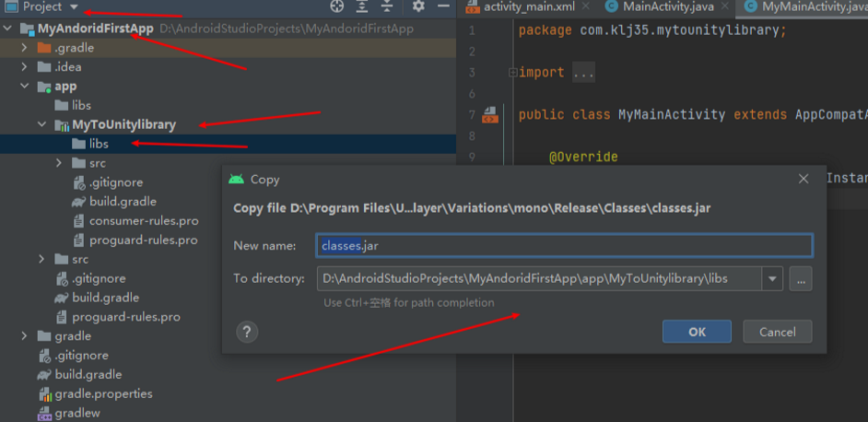Click the gradle.properties file icon
This screenshot has width=868, height=422.
[x=44, y=394]
